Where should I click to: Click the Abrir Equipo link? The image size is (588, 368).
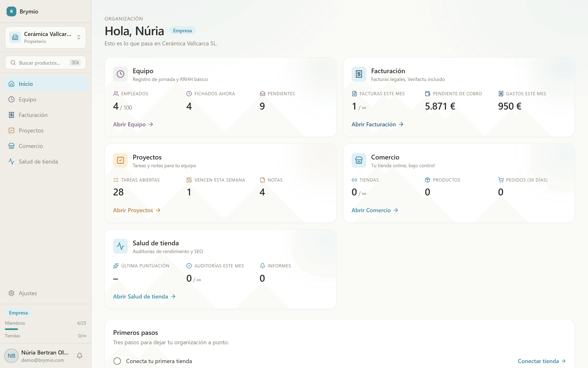coord(133,124)
